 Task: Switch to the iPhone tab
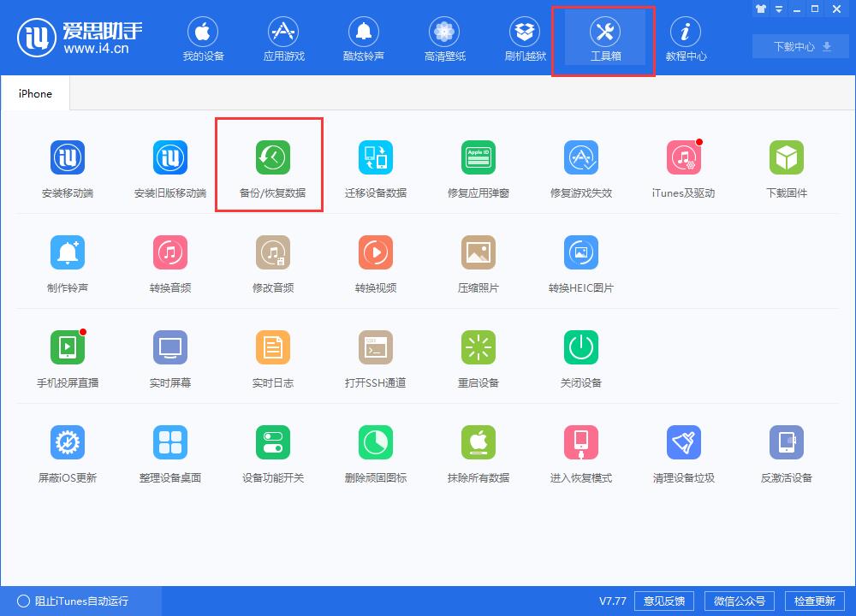(x=34, y=93)
